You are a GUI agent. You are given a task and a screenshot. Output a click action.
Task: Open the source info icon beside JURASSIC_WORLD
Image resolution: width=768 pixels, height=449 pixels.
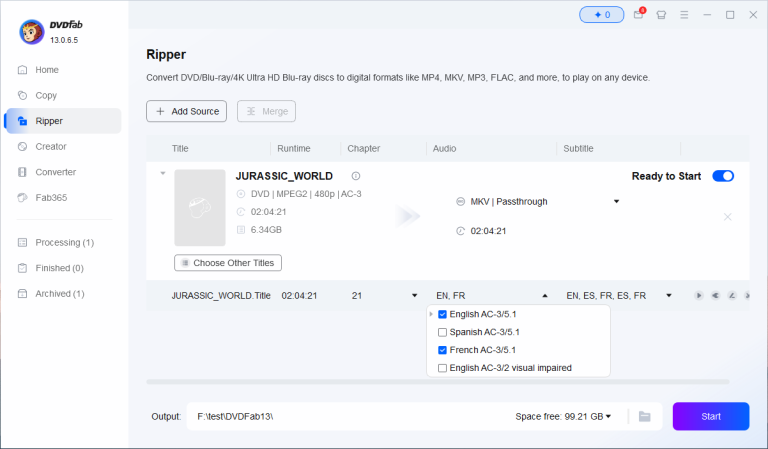(356, 176)
